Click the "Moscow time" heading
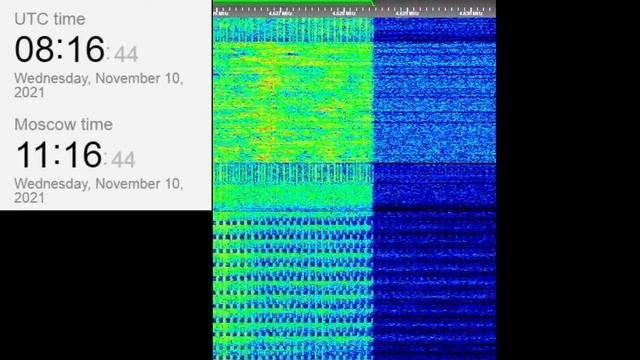The height and width of the screenshot is (360, 640). [x=63, y=124]
